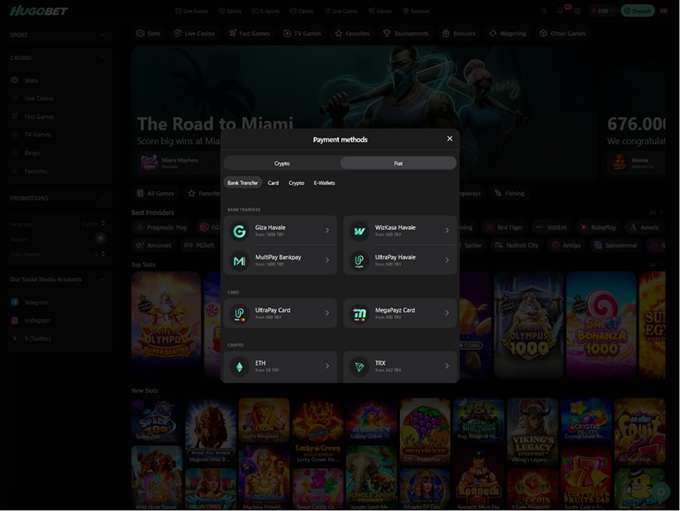
Task: Open the X (Twitter) social link
Action: [x=31, y=339]
